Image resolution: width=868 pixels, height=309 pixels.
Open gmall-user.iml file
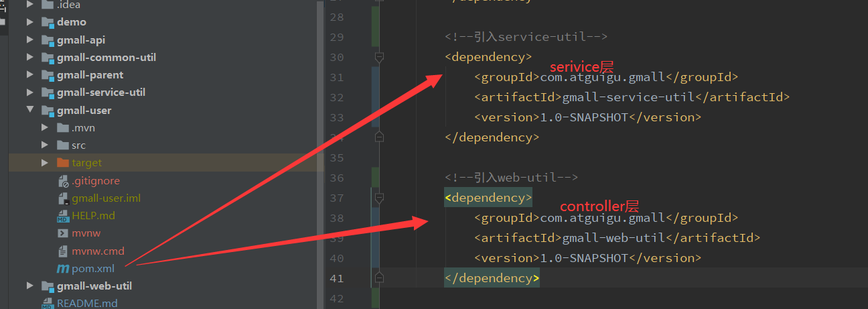106,198
